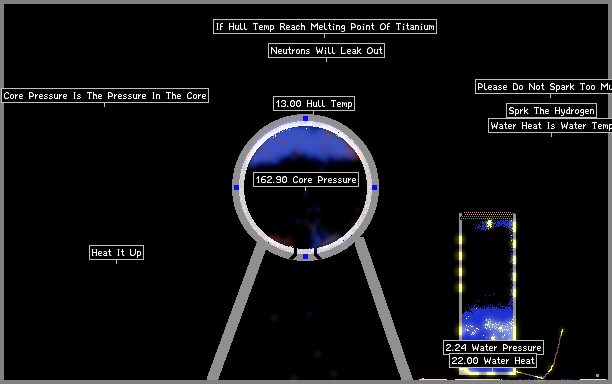Click the "162.90 Core Pressure" readout

[306, 180]
